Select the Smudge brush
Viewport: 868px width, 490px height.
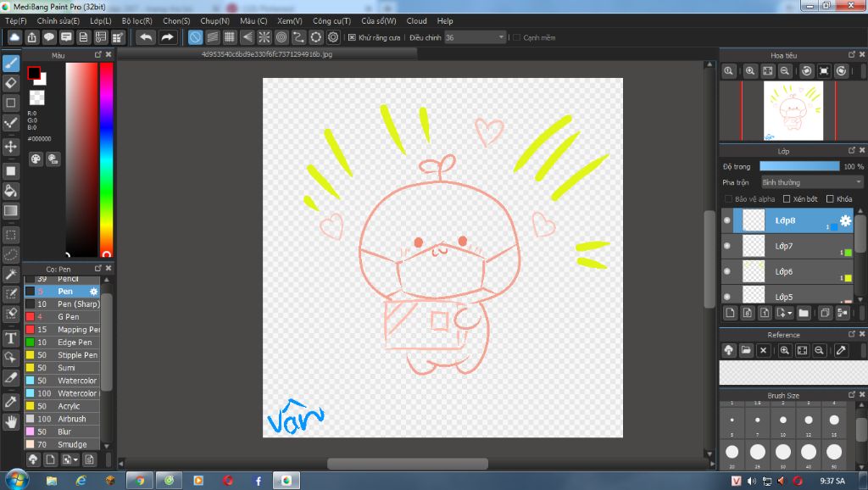[62, 444]
